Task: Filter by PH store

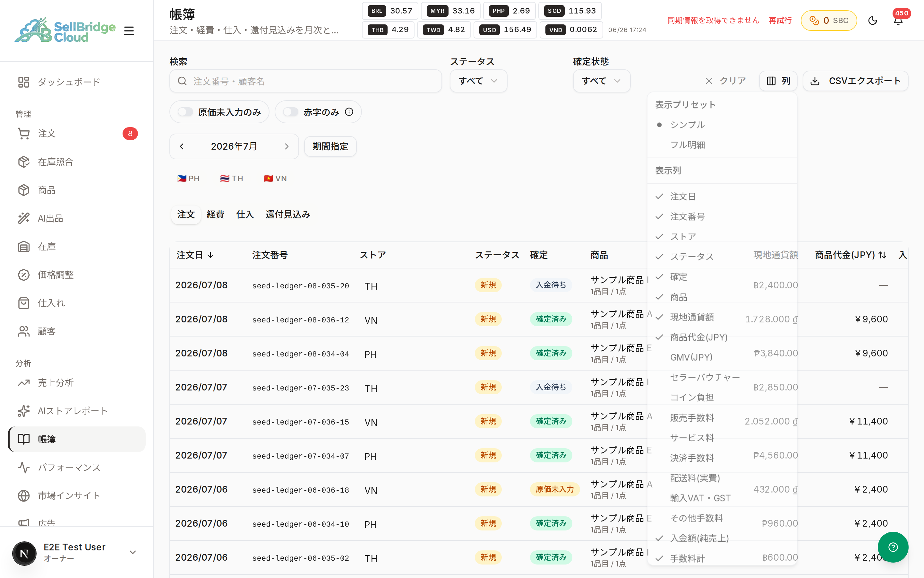Action: (x=188, y=179)
